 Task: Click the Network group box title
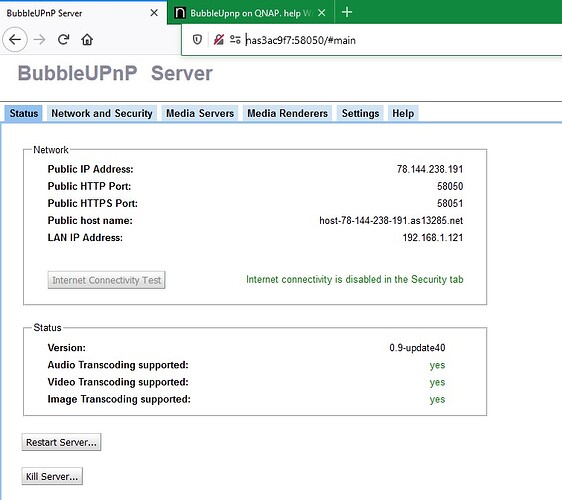coord(51,150)
